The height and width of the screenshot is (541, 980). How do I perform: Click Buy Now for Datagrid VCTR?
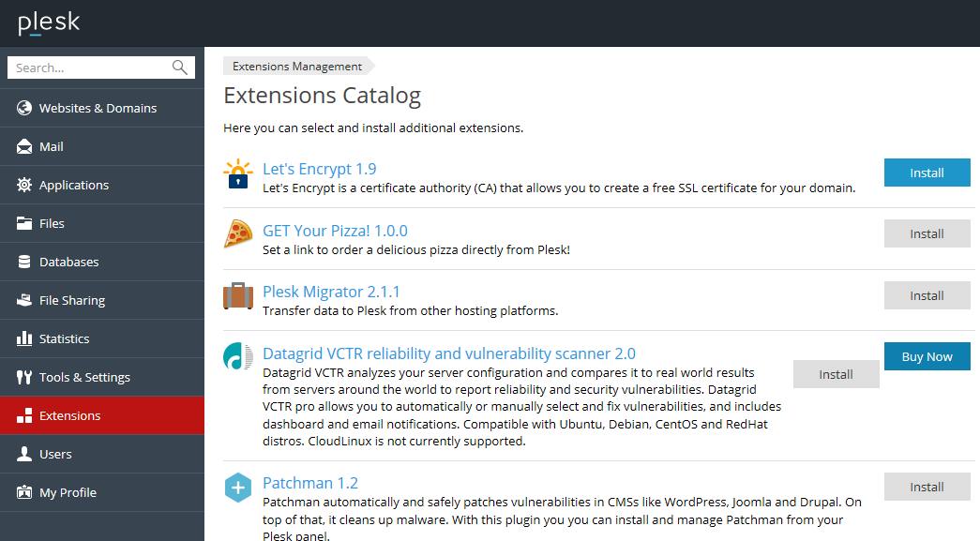927,356
